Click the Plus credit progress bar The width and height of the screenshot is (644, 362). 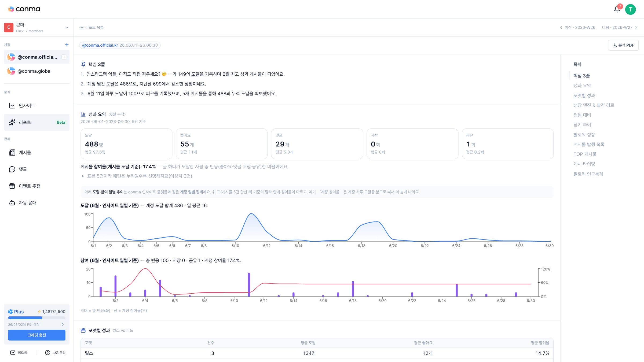37,318
